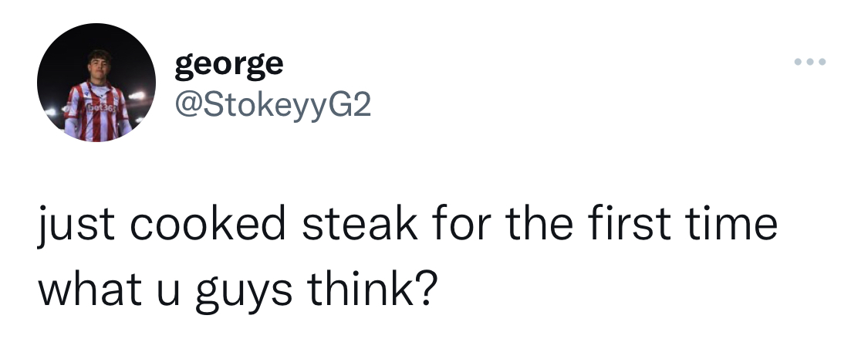The height and width of the screenshot is (356, 868).
Task: Click the player's face in the avatar
Action: 100,67
